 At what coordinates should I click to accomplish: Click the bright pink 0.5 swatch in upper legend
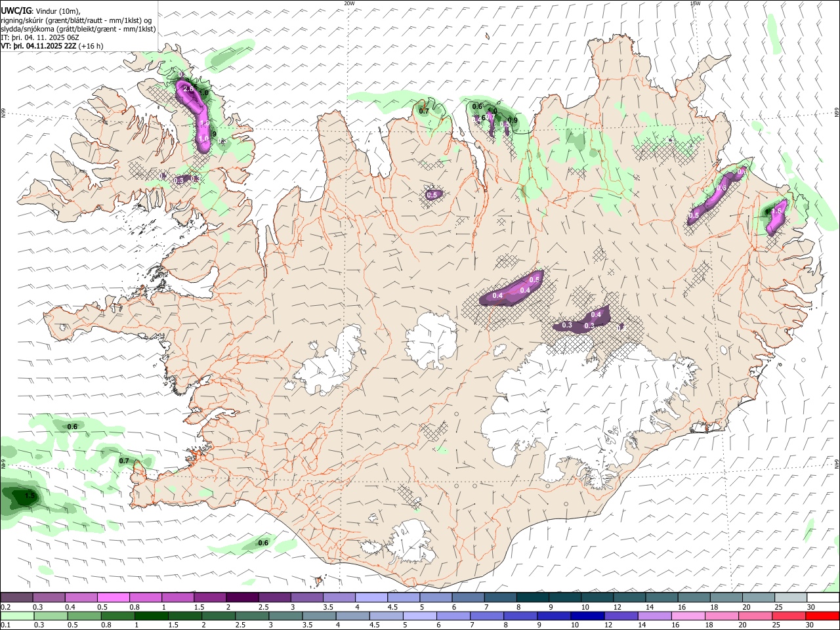point(113,597)
